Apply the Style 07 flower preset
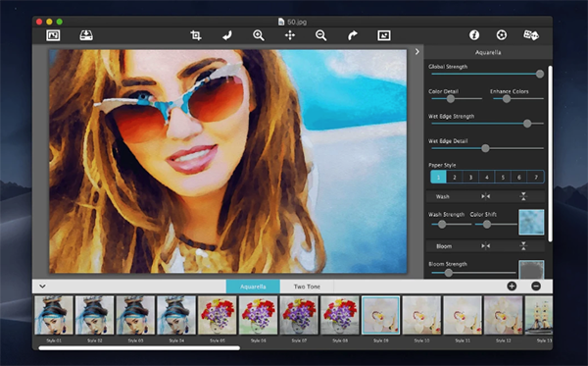The height and width of the screenshot is (366, 588). click(x=299, y=315)
